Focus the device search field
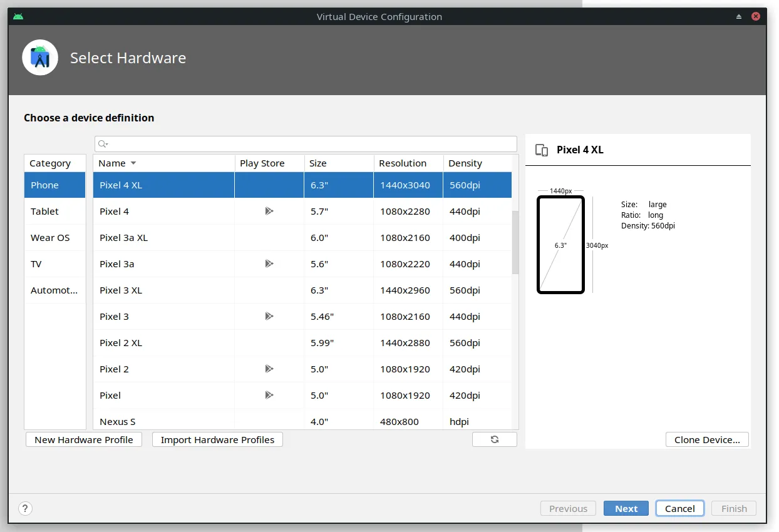 306,144
